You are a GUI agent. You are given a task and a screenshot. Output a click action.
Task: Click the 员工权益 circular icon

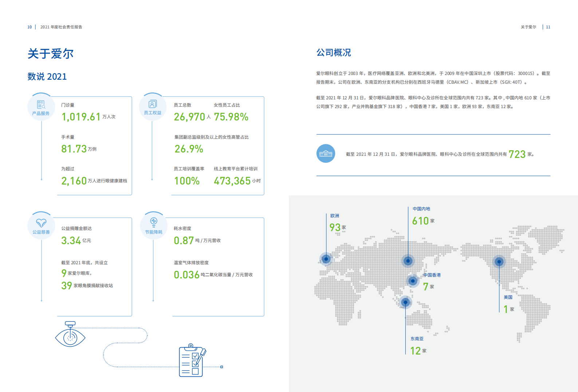click(x=153, y=107)
